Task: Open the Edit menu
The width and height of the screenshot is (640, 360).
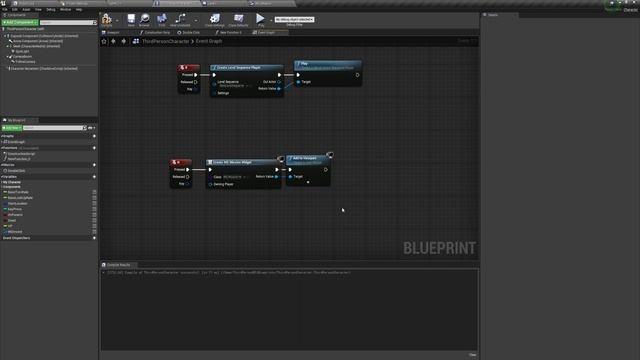Action: pos(15,9)
